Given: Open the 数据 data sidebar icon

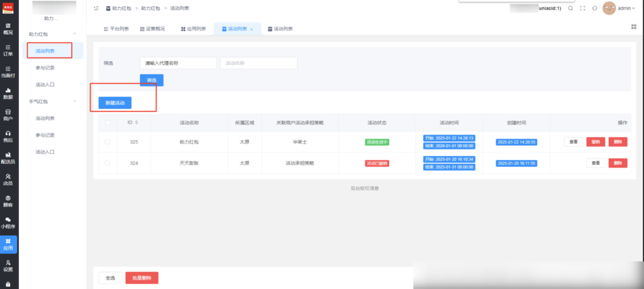Looking at the screenshot, I should click(x=8, y=93).
